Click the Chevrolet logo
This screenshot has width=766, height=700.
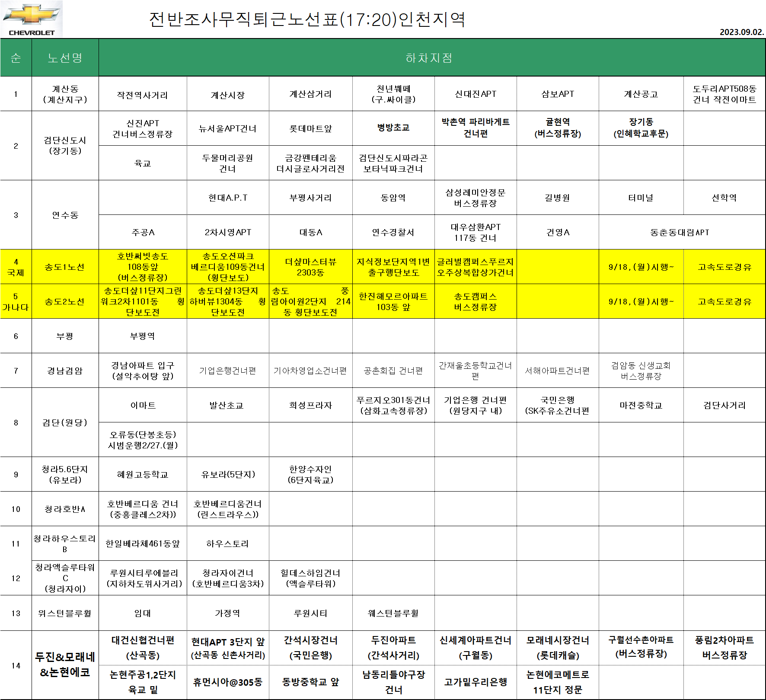pos(32,19)
